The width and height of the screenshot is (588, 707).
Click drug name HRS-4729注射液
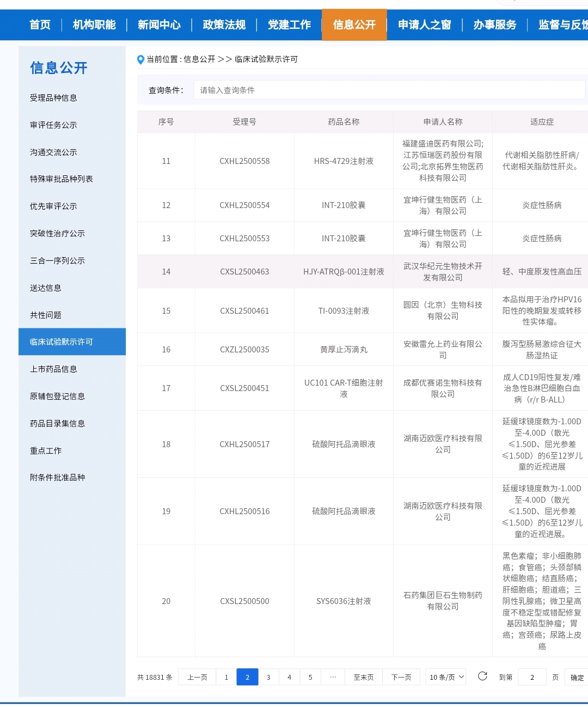click(x=344, y=161)
